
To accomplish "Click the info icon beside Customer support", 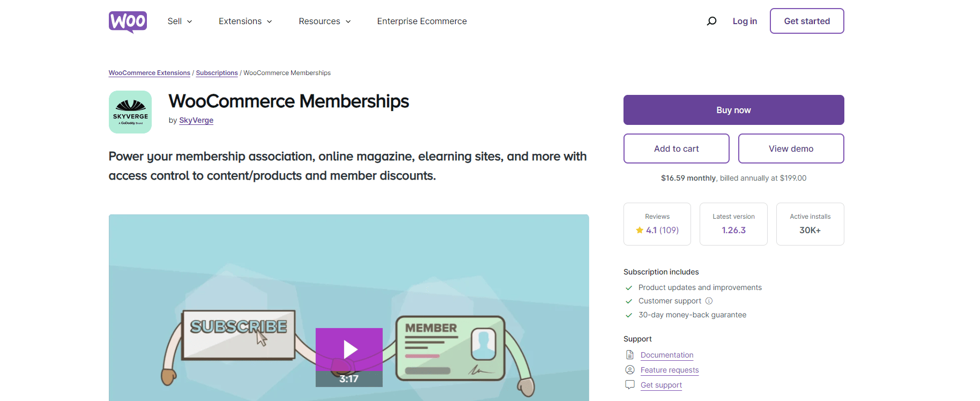I will tap(709, 301).
